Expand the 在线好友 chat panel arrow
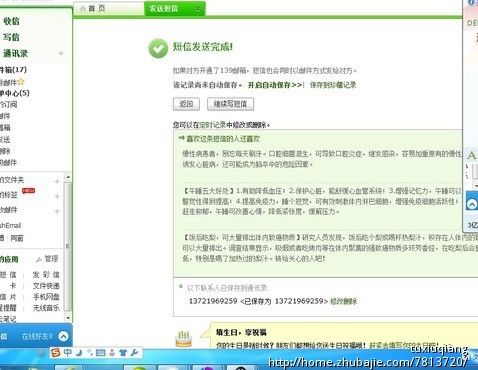The width and height of the screenshot is (478, 370). coord(63,336)
